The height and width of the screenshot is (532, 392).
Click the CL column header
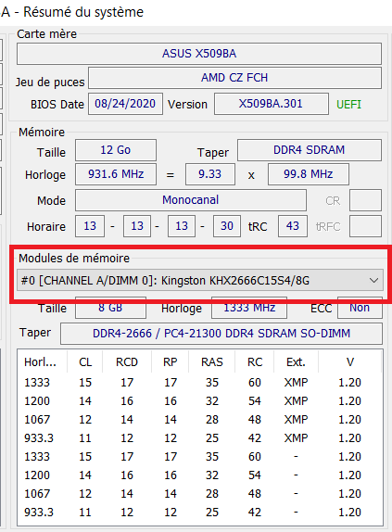click(85, 362)
